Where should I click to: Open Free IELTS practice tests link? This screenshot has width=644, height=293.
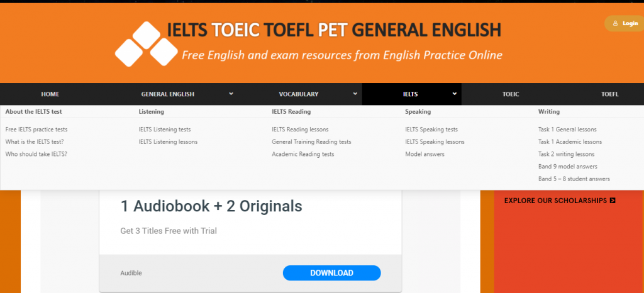(x=36, y=130)
